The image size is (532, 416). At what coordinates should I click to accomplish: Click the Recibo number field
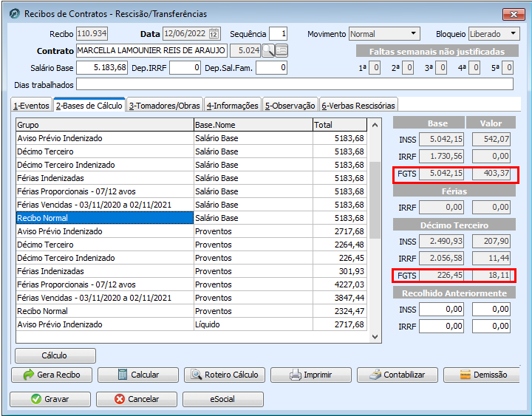pyautogui.click(x=92, y=33)
